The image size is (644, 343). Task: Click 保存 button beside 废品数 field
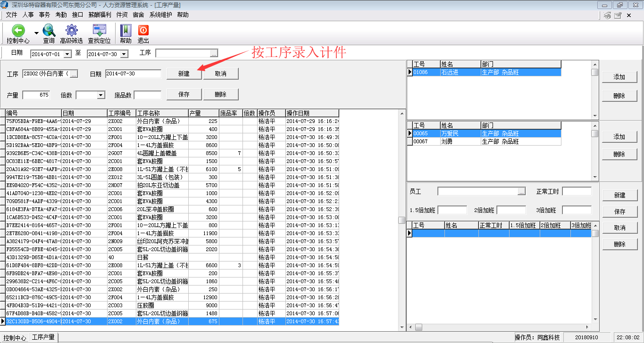coord(184,94)
